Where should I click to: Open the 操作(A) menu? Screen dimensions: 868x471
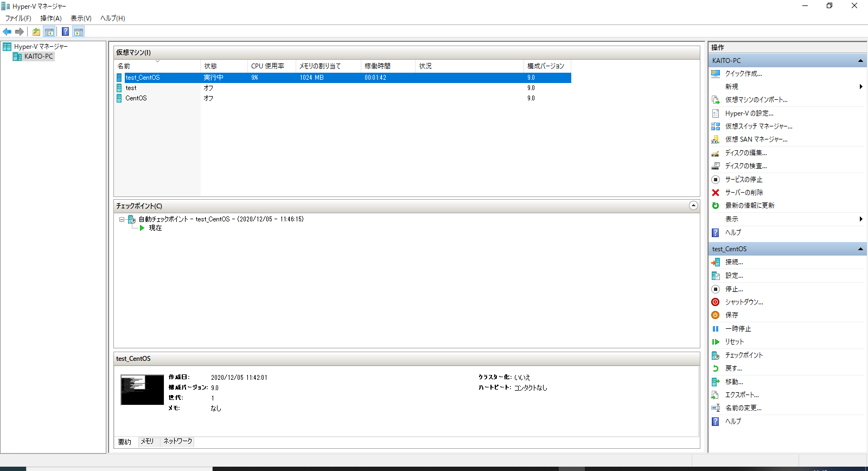[51, 18]
